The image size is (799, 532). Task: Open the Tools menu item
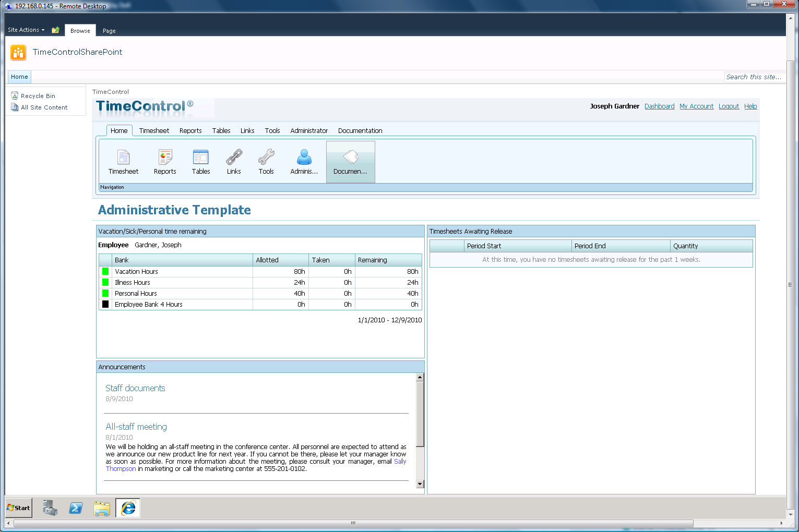[x=272, y=131]
